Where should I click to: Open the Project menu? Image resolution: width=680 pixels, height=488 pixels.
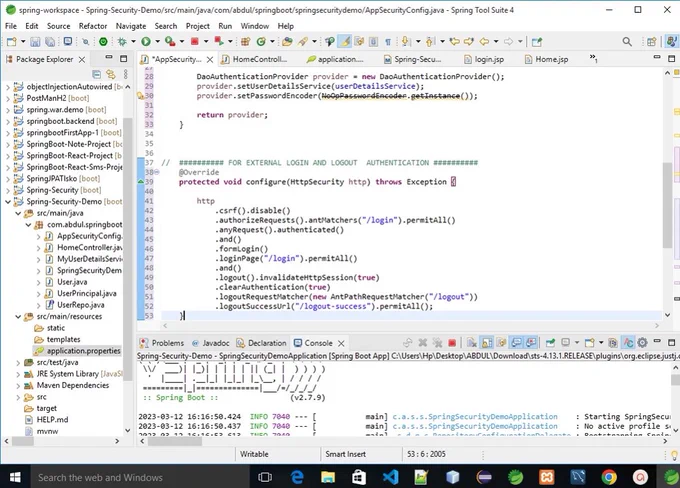[x=197, y=26]
